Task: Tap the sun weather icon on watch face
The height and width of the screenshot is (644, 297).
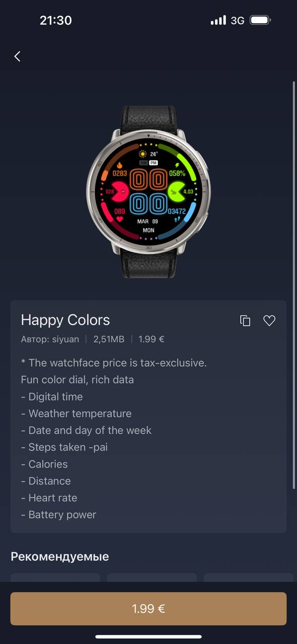Action: pyautogui.click(x=143, y=154)
